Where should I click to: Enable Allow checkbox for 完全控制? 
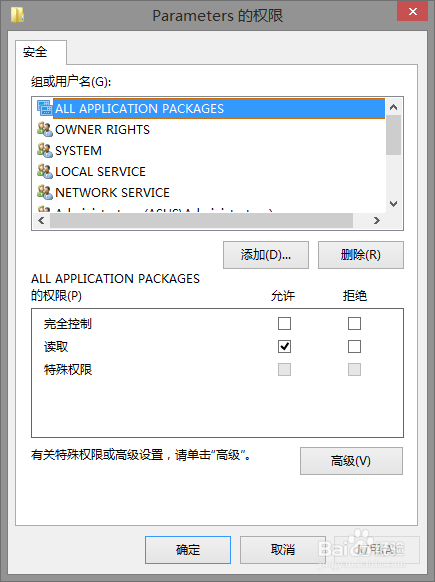pos(284,323)
